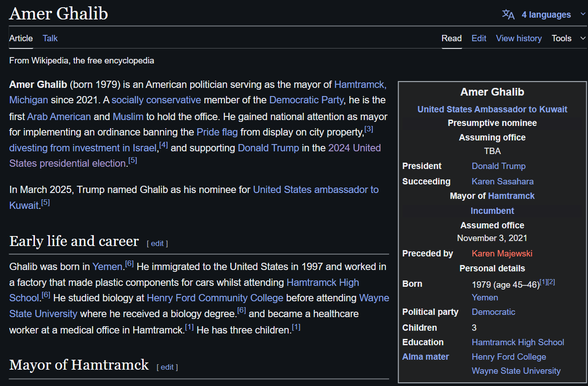The image size is (588, 386).
Task: Click citation [2] in infobox Born row
Action: click(551, 282)
